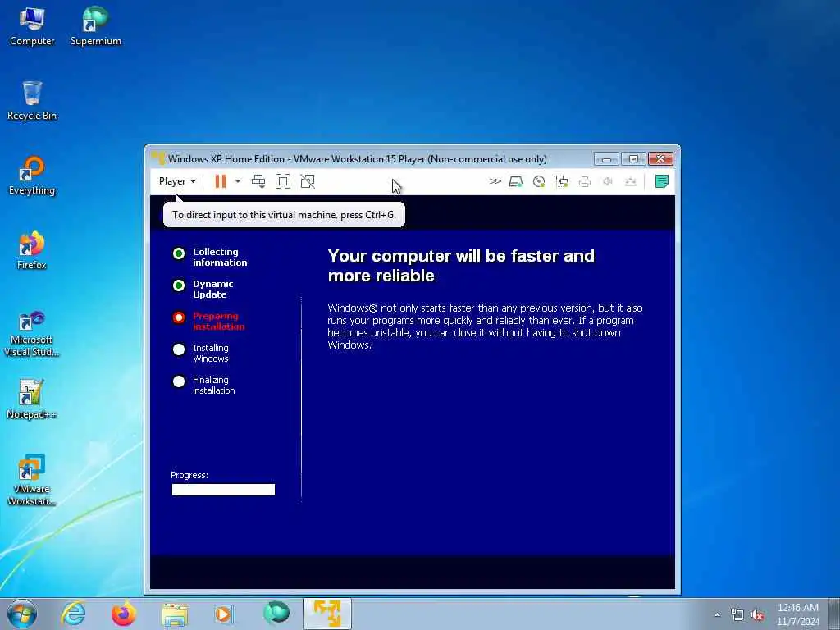This screenshot has height=630, width=840.
Task: Send Ctrl+Alt+Del to virtual machine
Action: (x=258, y=181)
